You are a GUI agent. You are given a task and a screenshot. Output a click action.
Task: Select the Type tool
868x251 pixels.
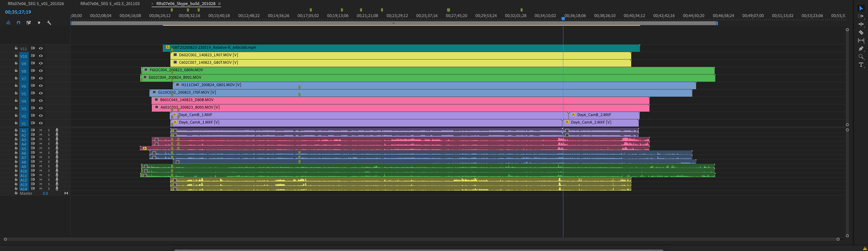tap(861, 65)
